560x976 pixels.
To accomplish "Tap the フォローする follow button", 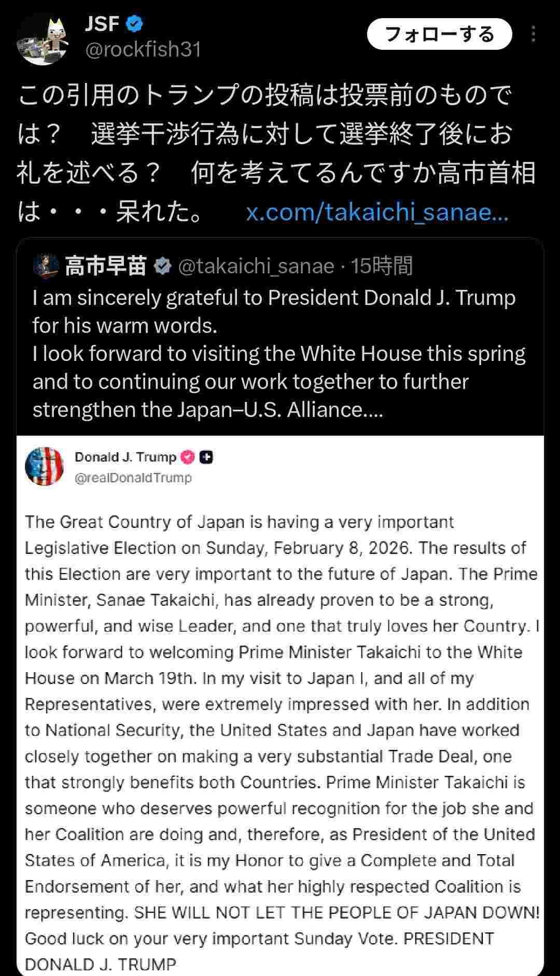I will [439, 34].
